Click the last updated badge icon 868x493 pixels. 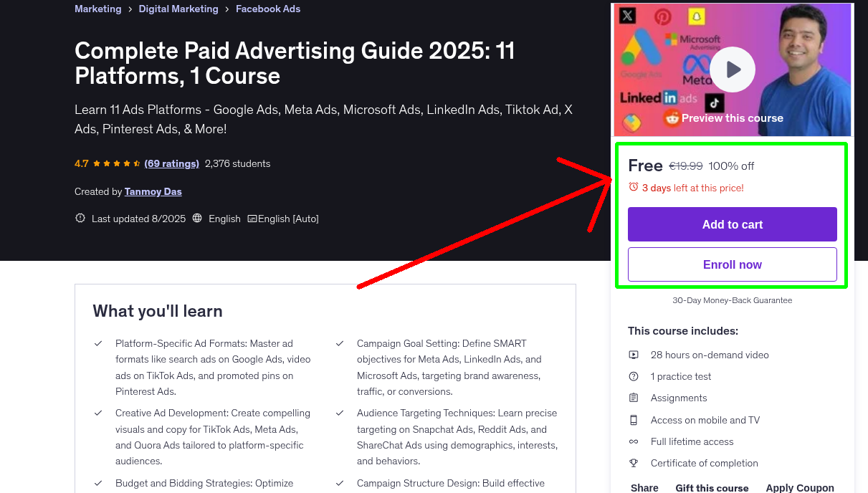coord(80,219)
